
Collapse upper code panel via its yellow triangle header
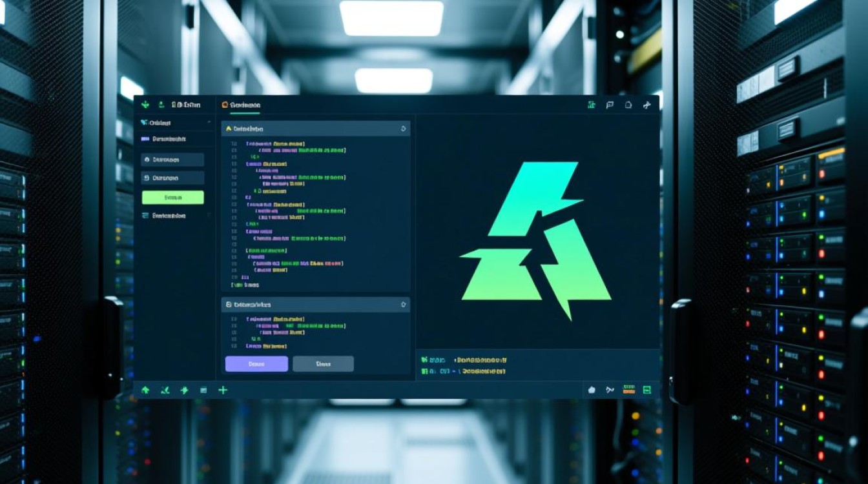(229, 129)
